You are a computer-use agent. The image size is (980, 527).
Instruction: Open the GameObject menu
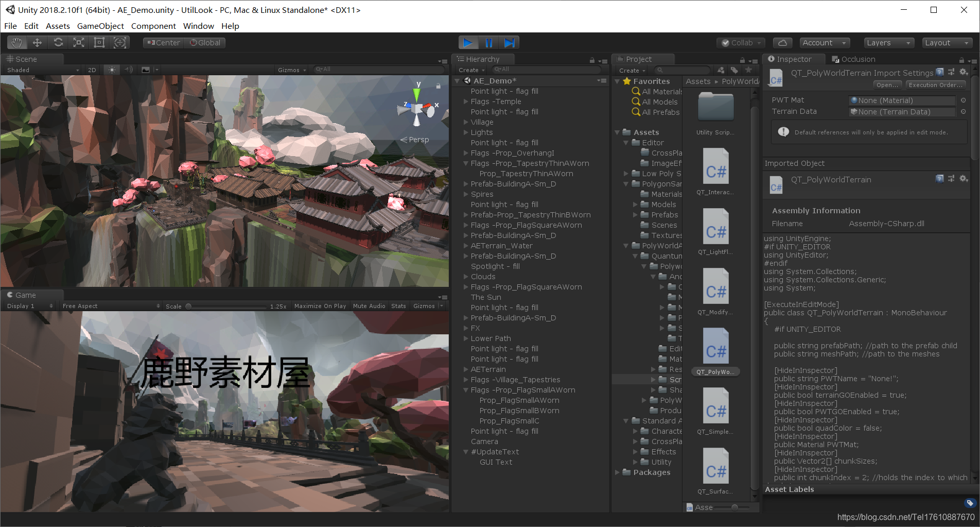[100, 26]
